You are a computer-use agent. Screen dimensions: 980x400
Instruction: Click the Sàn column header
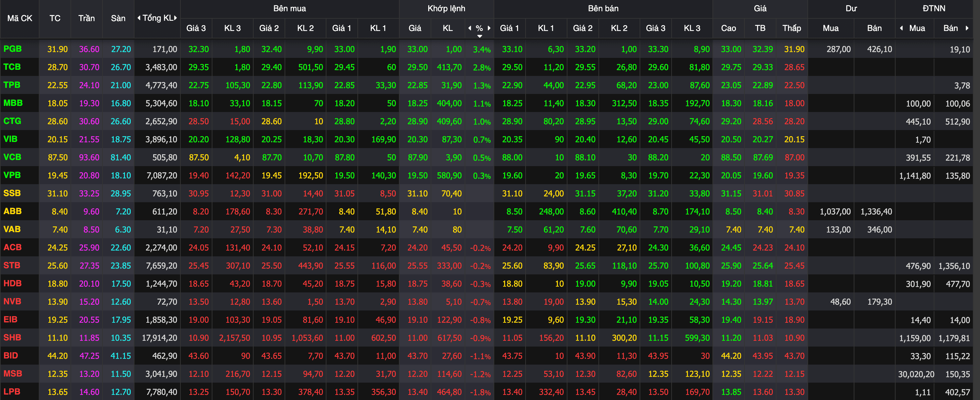118,18
